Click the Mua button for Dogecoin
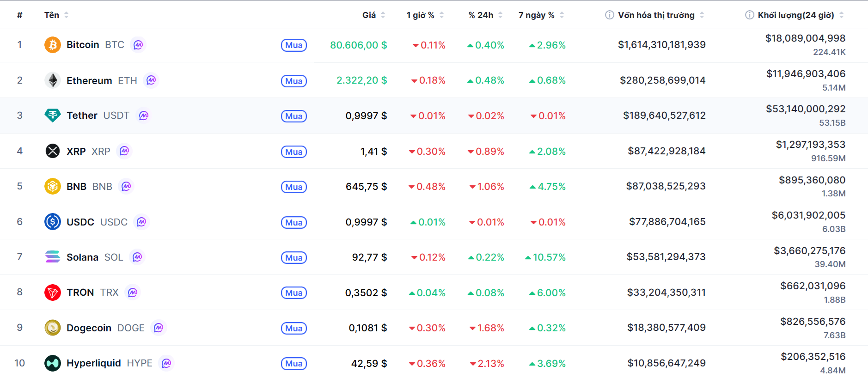Image resolution: width=868 pixels, height=378 pixels. 294,328
